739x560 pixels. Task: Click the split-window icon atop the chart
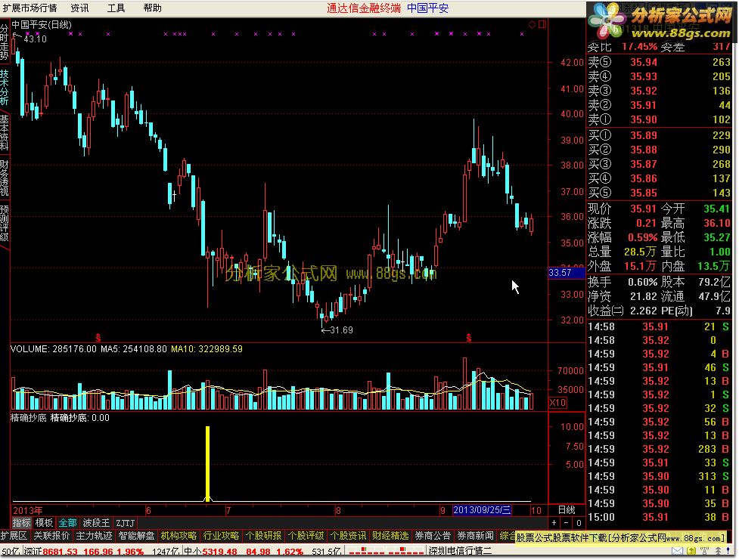tap(542, 24)
